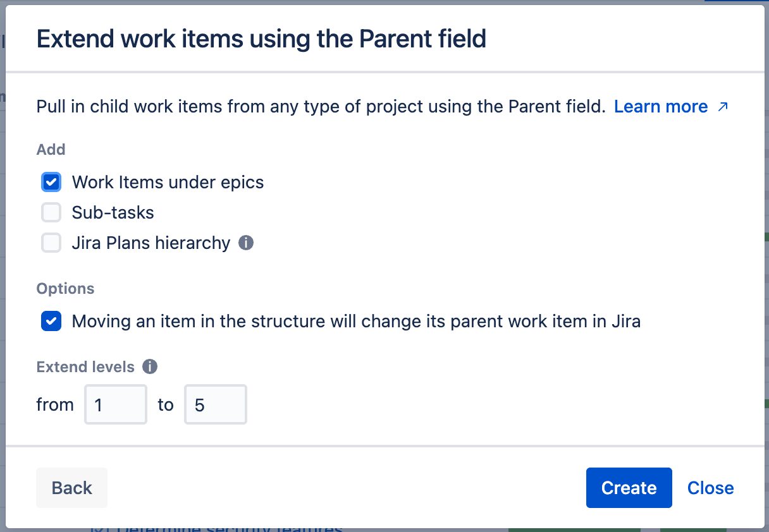Toggle Sub-tasks by clicking its label

click(x=113, y=212)
